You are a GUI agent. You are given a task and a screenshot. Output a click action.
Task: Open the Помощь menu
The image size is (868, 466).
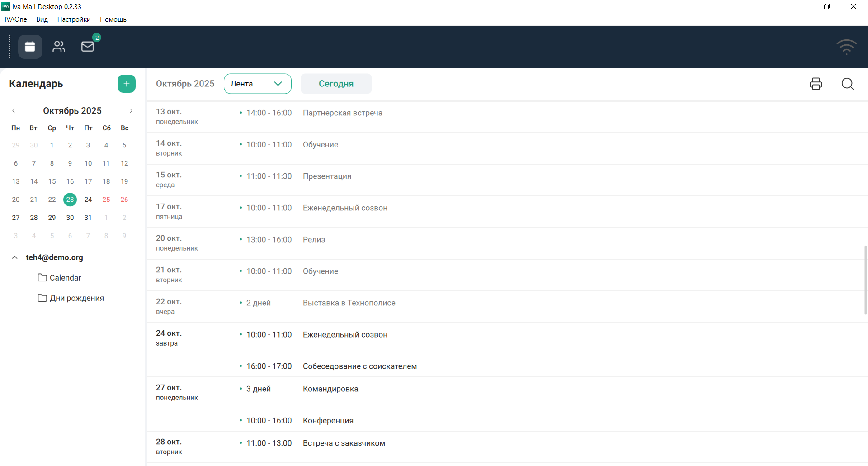[x=113, y=19]
